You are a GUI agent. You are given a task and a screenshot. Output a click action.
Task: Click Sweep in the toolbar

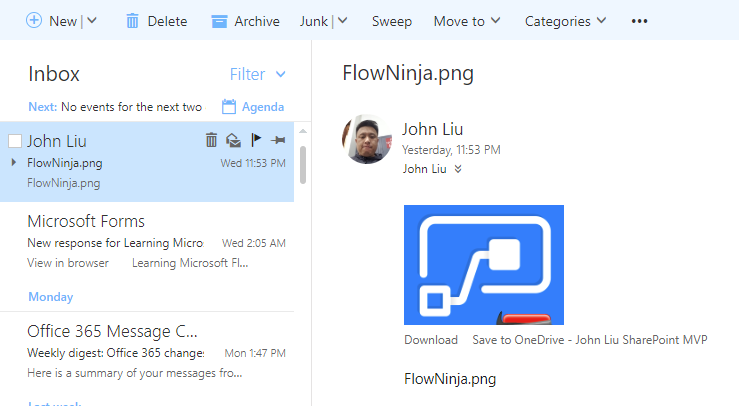(x=391, y=21)
